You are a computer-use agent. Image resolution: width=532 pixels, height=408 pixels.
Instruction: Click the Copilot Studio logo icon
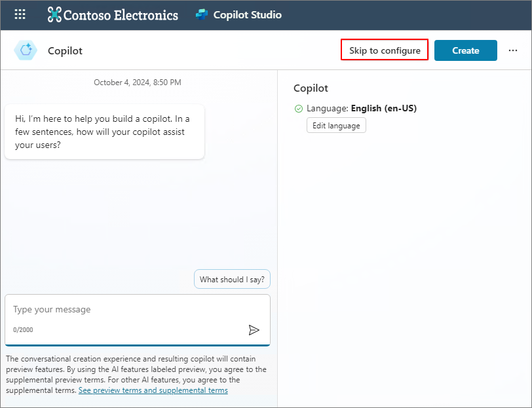coord(202,14)
